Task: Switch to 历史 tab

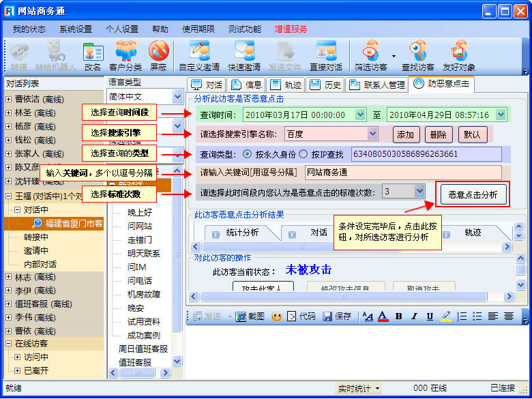Action: 325,85
